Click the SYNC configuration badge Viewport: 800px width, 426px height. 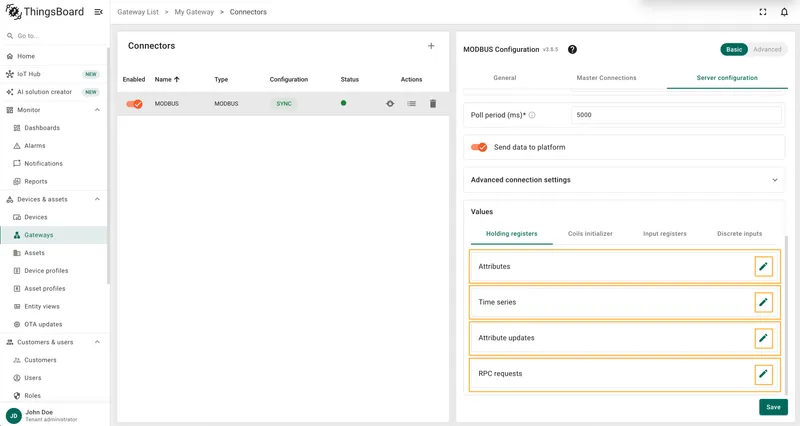coord(284,104)
